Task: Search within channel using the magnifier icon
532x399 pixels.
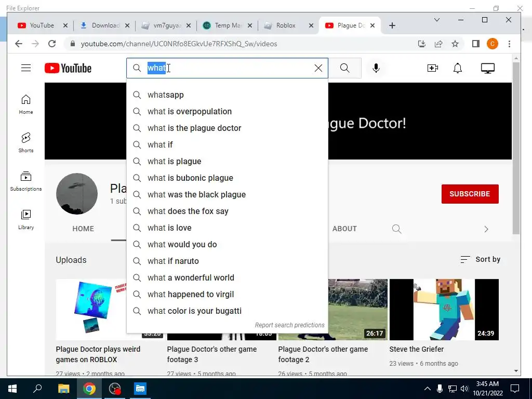Action: click(396, 229)
